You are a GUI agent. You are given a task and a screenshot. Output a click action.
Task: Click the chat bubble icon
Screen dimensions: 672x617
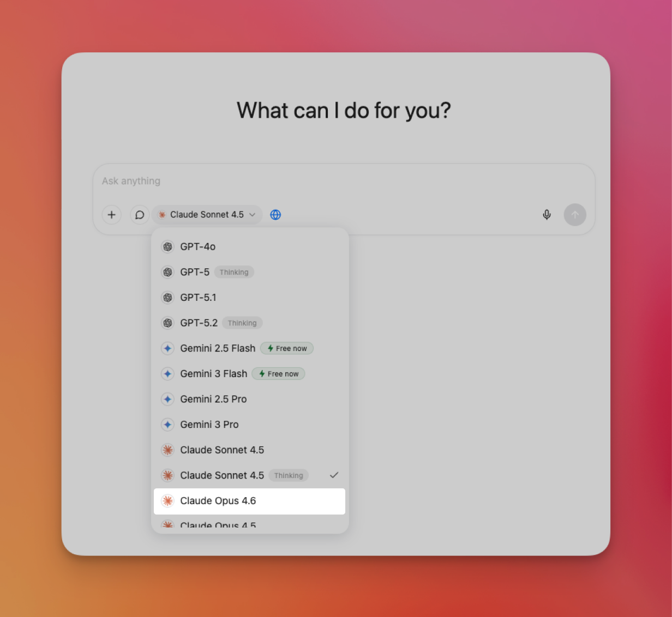(140, 215)
